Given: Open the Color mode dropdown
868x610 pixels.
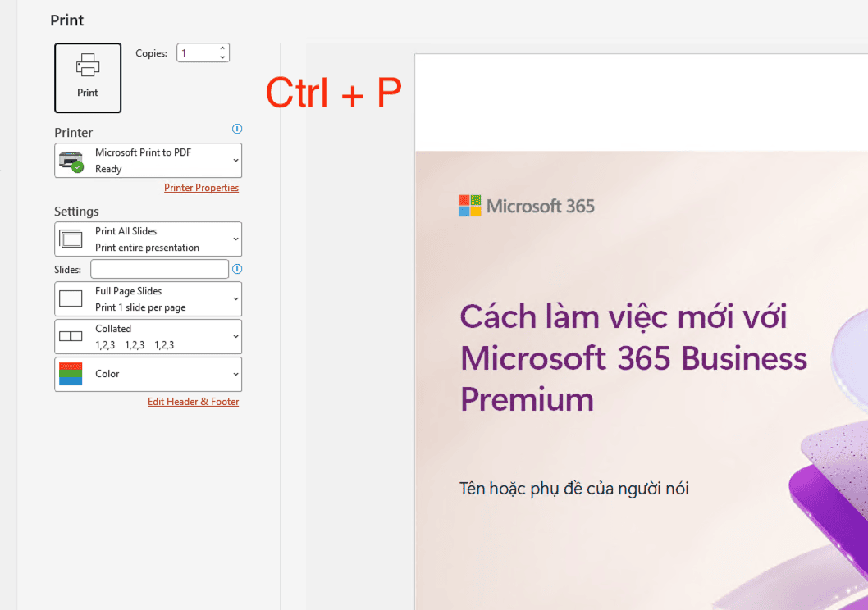Looking at the screenshot, I should point(148,374).
